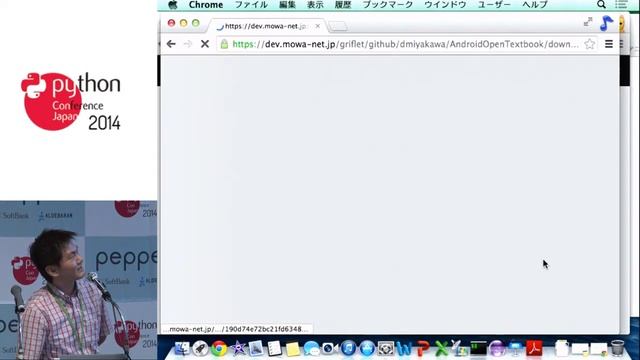Open satellite dish utility in Dock
The width and height of the screenshot is (640, 360).
tap(459, 349)
